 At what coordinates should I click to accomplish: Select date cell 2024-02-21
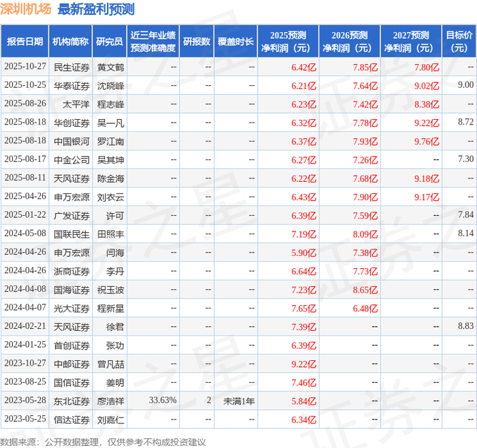[25, 326]
